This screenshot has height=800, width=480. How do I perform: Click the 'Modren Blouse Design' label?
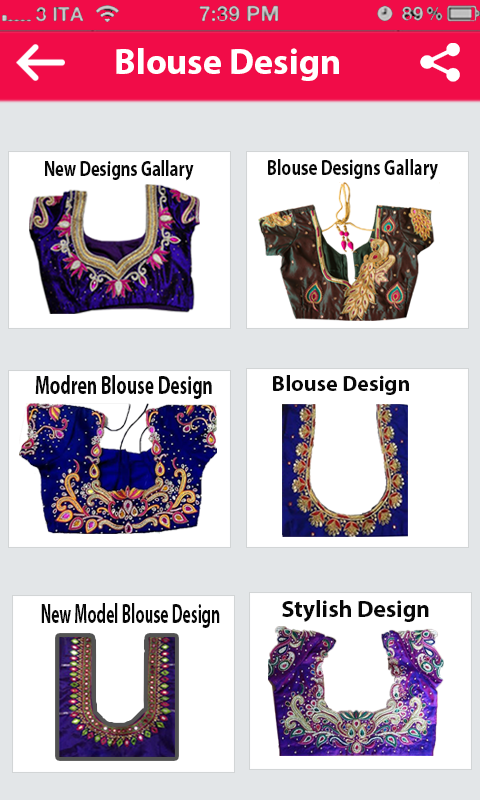123,386
